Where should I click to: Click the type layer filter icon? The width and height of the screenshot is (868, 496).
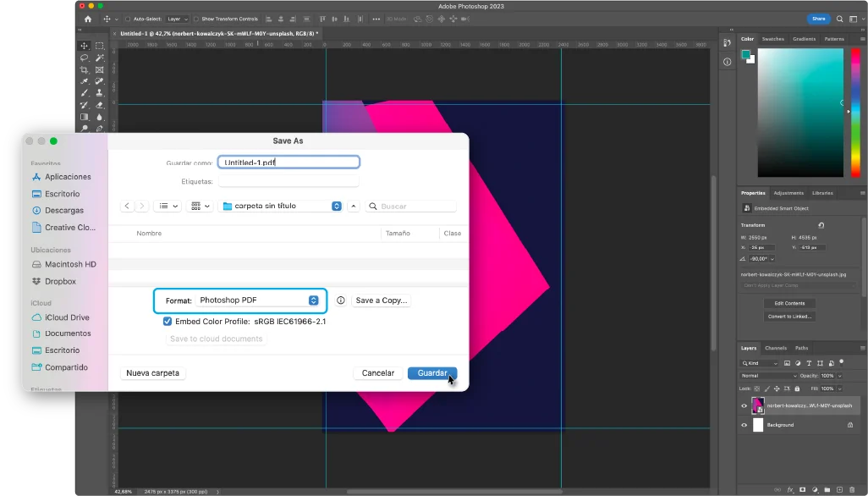[x=809, y=363]
